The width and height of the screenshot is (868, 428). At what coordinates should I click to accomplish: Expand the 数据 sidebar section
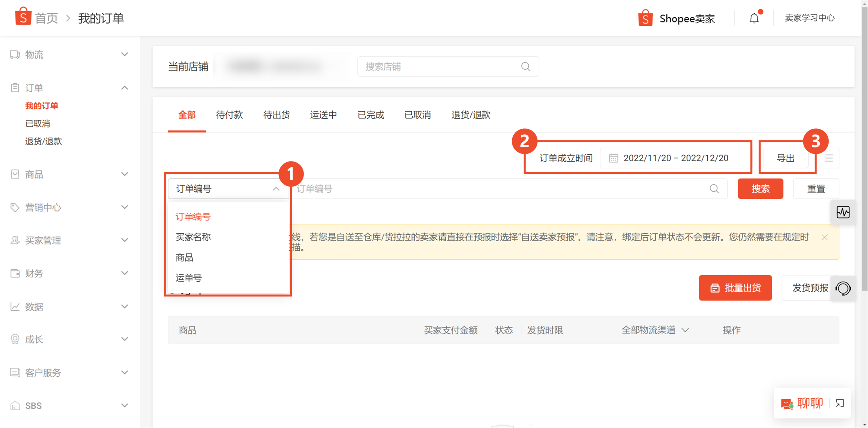125,307
